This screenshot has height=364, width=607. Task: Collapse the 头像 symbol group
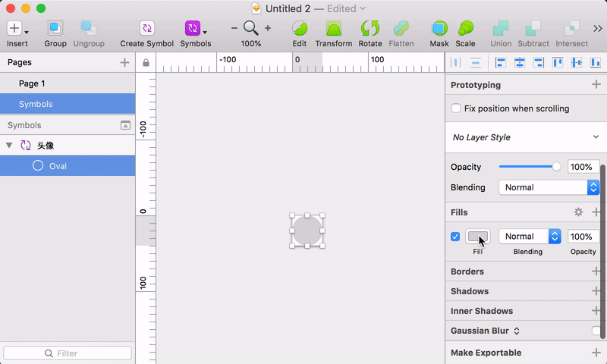point(9,145)
